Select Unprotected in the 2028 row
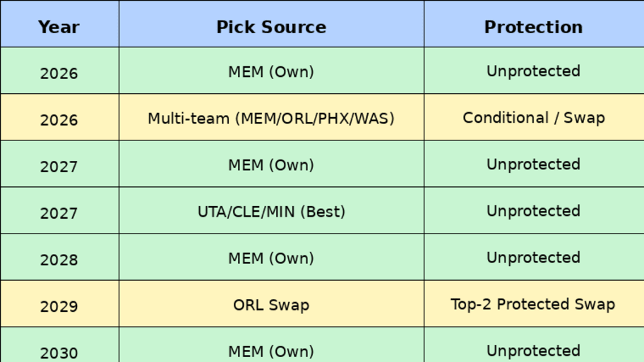The width and height of the screenshot is (644, 362). click(x=533, y=258)
